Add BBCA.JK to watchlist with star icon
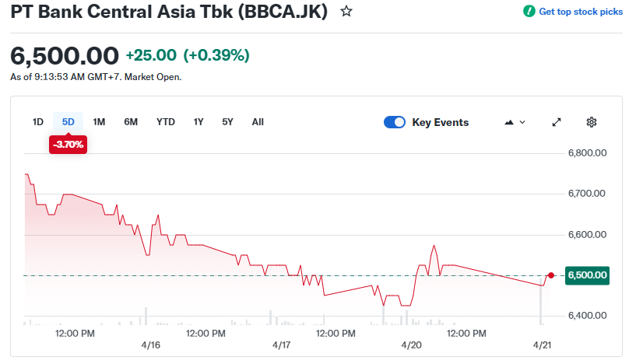The image size is (629, 364). click(347, 12)
